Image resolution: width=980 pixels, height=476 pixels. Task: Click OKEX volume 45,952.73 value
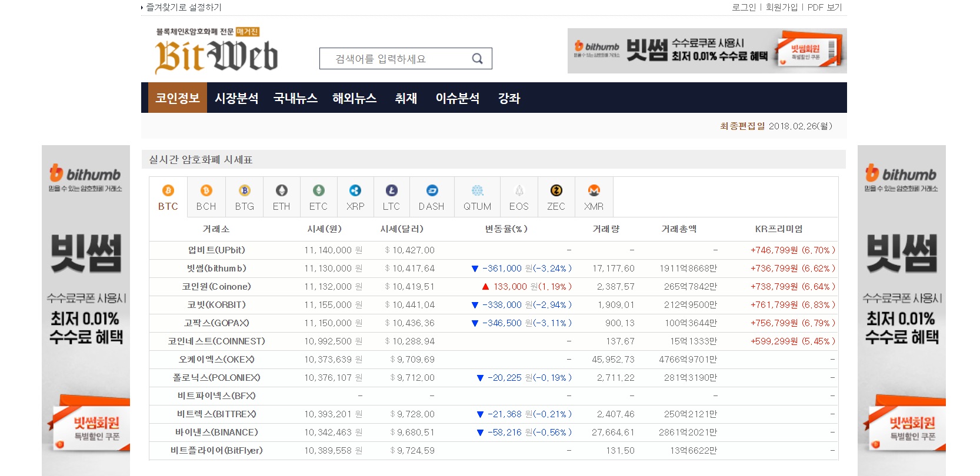point(613,360)
